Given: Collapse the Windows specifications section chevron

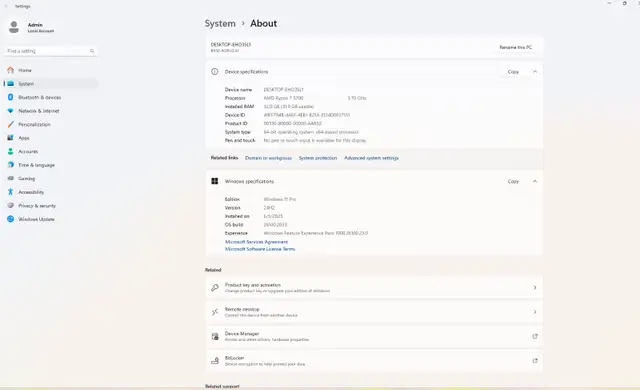Looking at the screenshot, I should pyautogui.click(x=535, y=181).
